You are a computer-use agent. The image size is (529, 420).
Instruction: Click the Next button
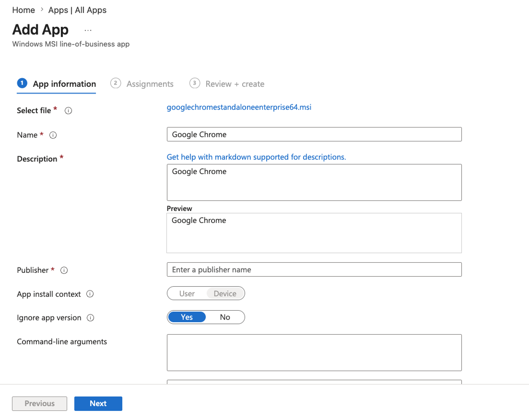coord(98,404)
